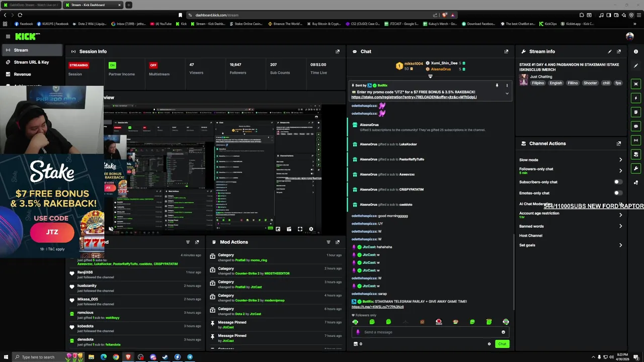The width and height of the screenshot is (644, 362).
Task: Switch to the GabbiDoto Stream browser tab
Action: (31, 5)
